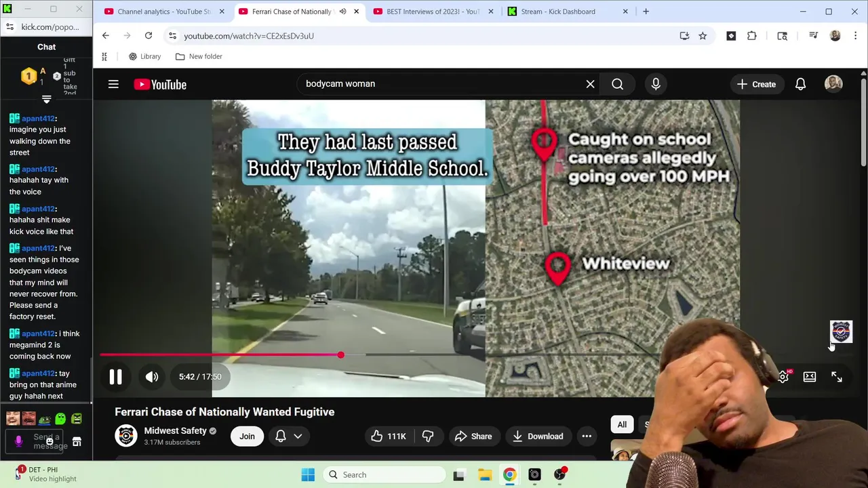Mute the Ferrari Chase tab audio icon

(x=342, y=12)
